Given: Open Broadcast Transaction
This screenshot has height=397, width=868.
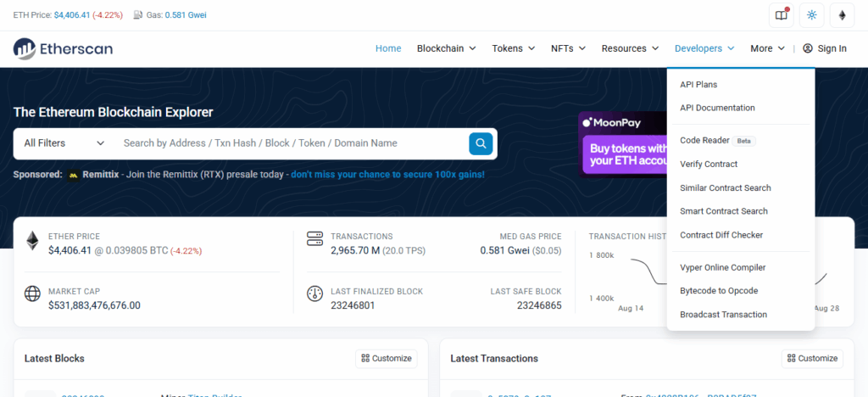Looking at the screenshot, I should (x=723, y=315).
